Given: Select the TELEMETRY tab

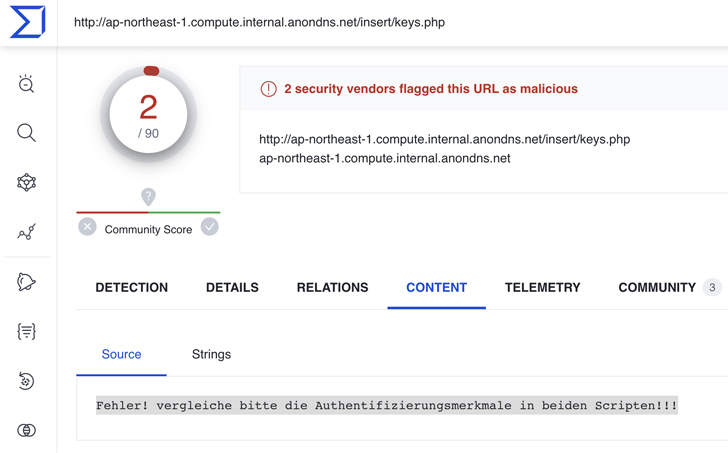Looking at the screenshot, I should pyautogui.click(x=542, y=288).
